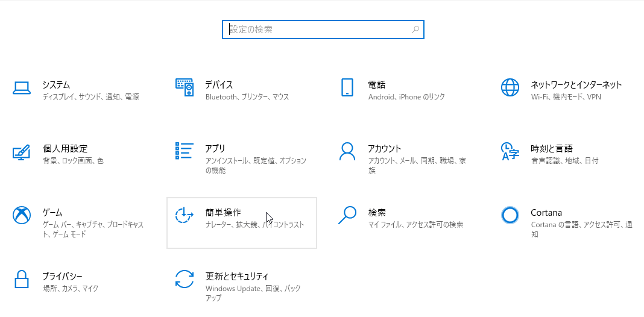Focus the 設定の検索 input field

pos(323,30)
